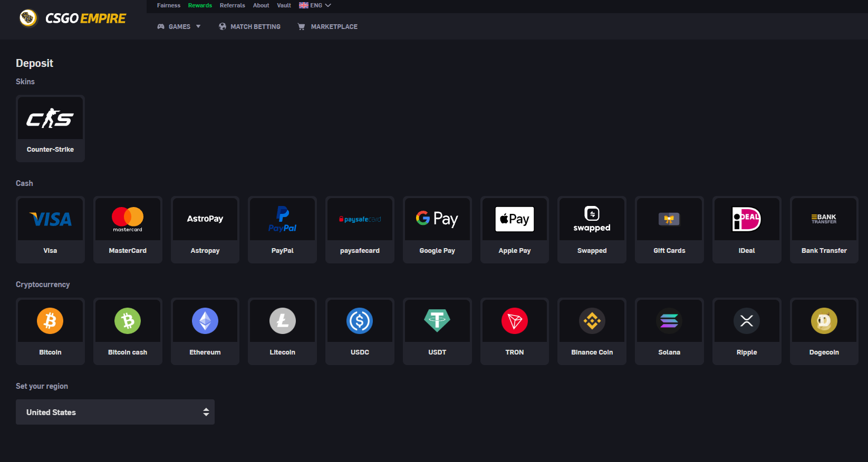Pick PayPal for deposit
This screenshot has width=868, height=462.
(x=283, y=230)
